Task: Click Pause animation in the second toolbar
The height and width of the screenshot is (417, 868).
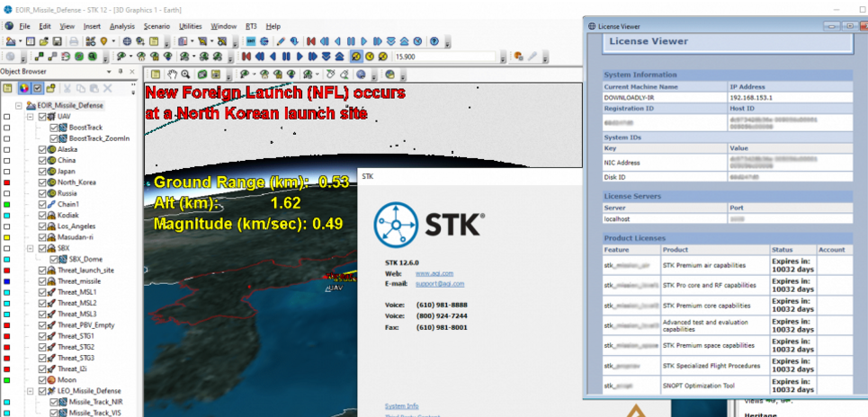Action: tap(286, 57)
